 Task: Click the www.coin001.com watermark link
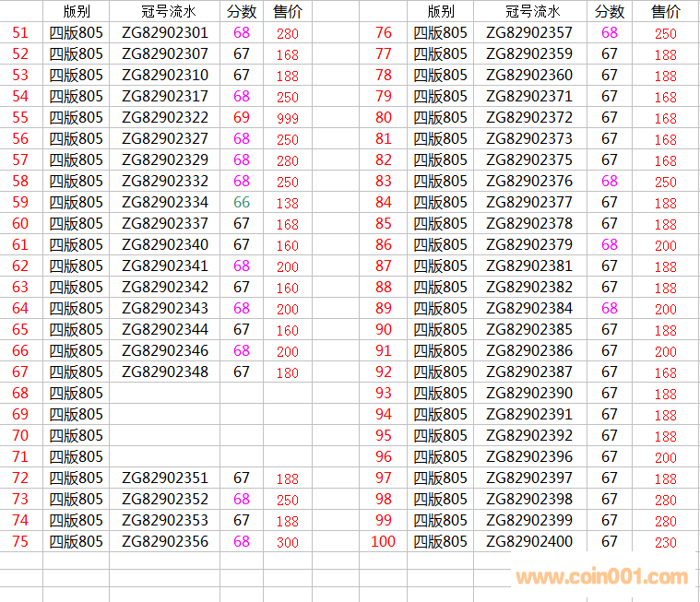[601, 577]
